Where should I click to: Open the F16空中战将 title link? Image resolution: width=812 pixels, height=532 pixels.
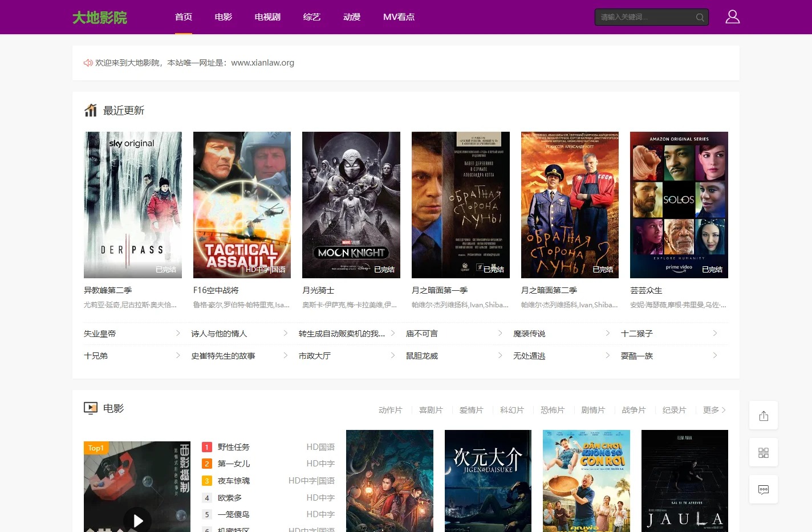[216, 290]
